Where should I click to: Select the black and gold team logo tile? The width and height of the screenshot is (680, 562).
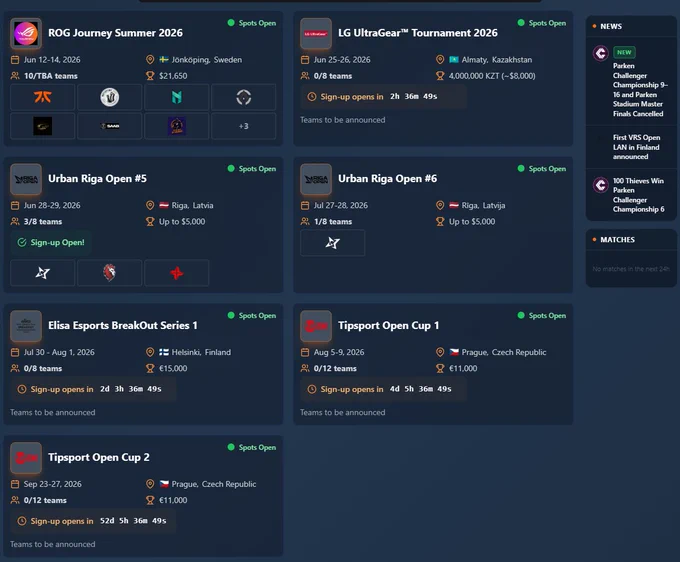[42, 126]
